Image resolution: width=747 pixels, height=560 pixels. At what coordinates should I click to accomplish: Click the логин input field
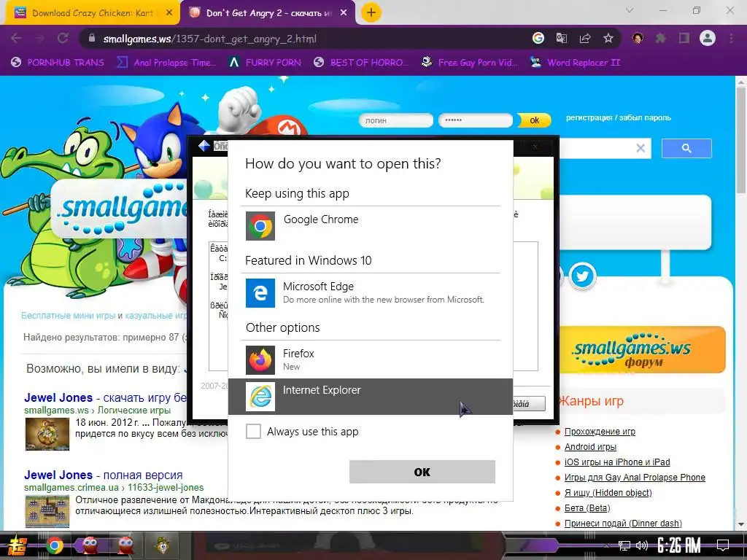pyautogui.click(x=396, y=120)
